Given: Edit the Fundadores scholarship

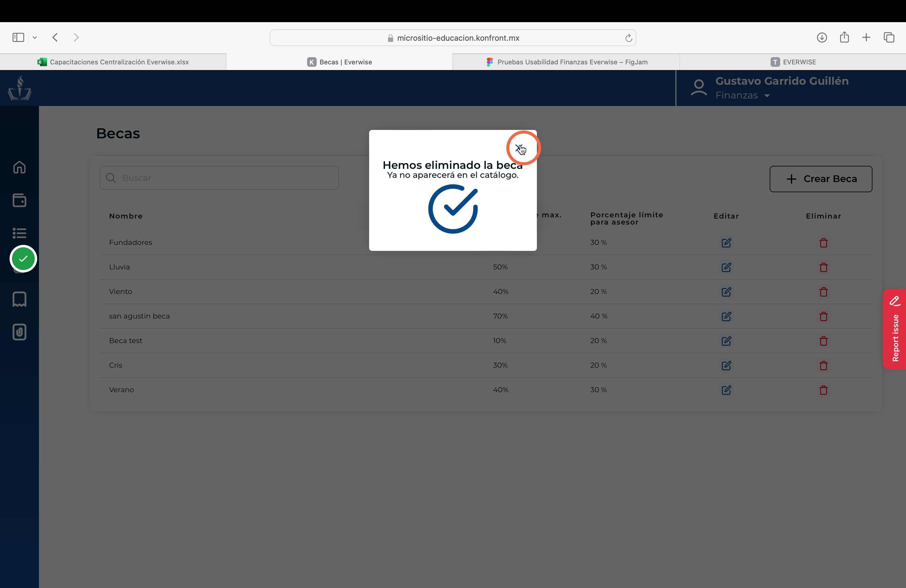Looking at the screenshot, I should [726, 243].
